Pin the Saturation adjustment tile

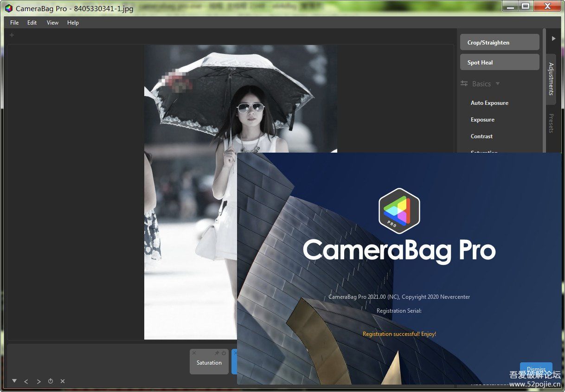(x=217, y=353)
